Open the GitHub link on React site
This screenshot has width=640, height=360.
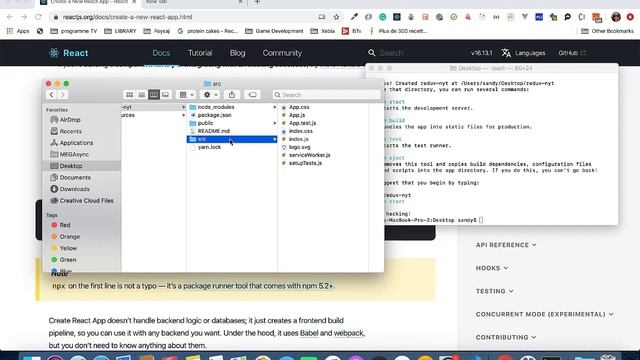572,53
